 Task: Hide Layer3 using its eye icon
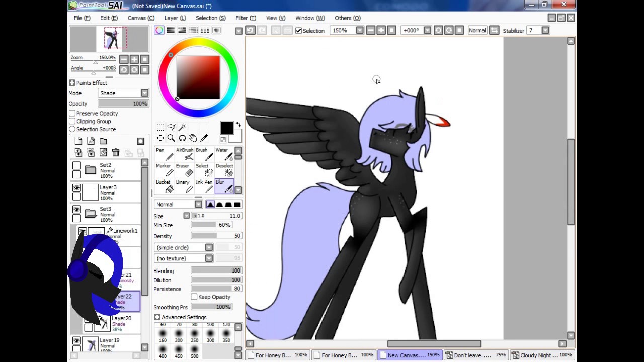76,188
